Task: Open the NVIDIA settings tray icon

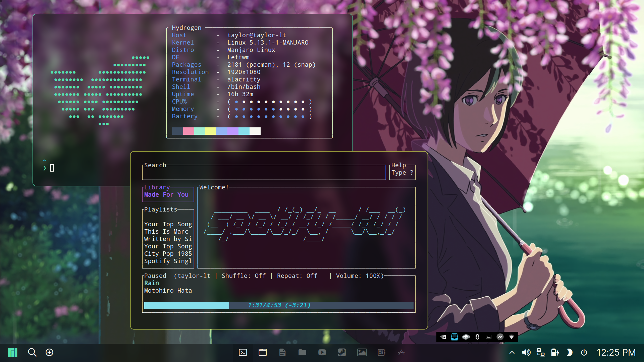Action: [443, 337]
